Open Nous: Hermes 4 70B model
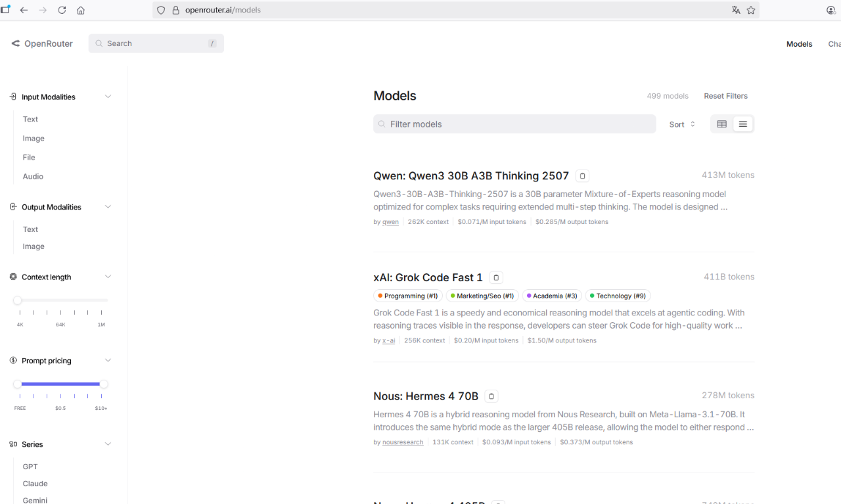The height and width of the screenshot is (504, 841). pyautogui.click(x=426, y=396)
